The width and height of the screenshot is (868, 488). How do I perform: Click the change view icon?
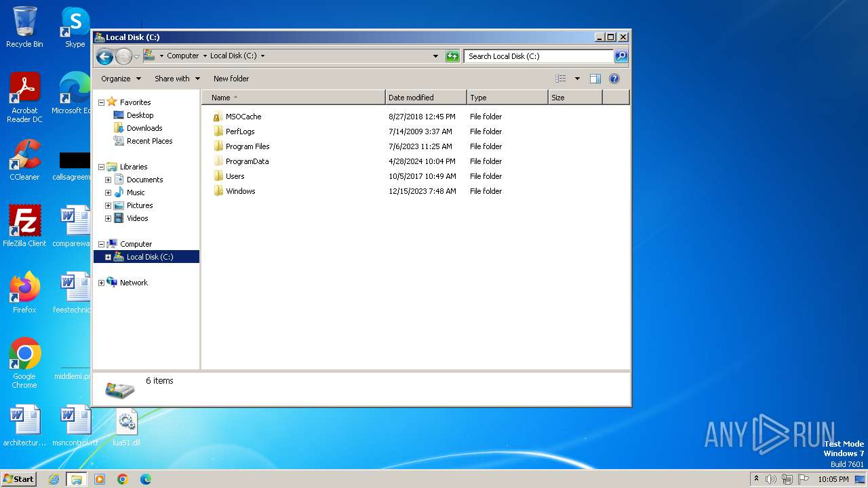560,79
